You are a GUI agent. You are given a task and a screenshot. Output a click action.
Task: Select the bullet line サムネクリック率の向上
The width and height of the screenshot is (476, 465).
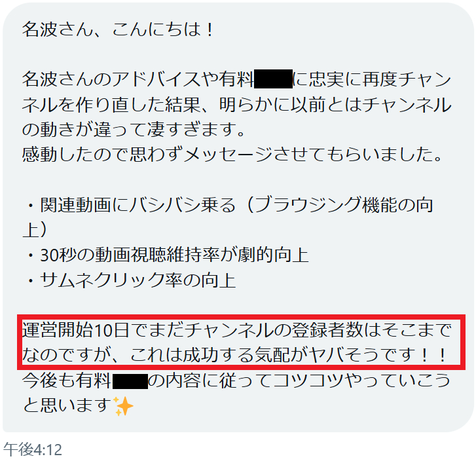click(x=132, y=280)
